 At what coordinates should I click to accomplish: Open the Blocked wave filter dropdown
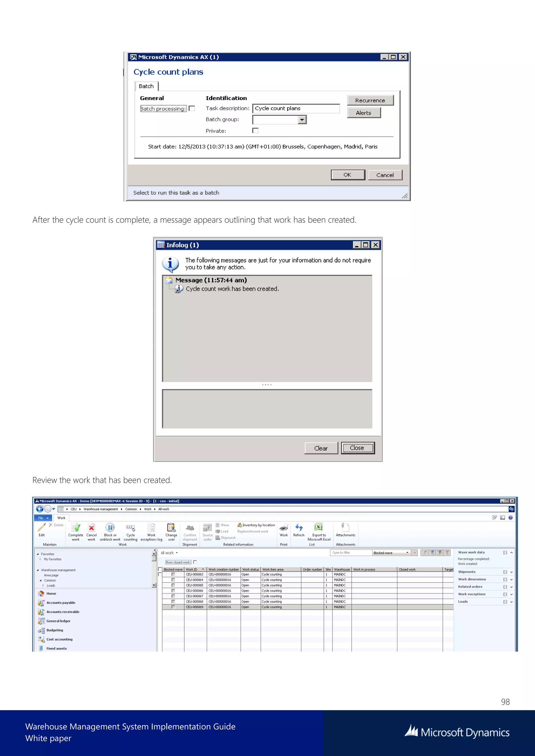407,553
